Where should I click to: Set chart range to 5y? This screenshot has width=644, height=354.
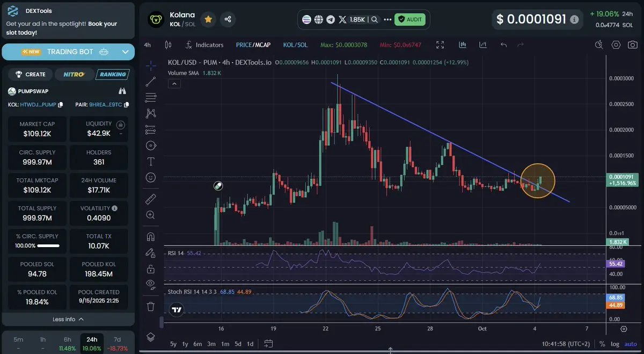point(173,344)
